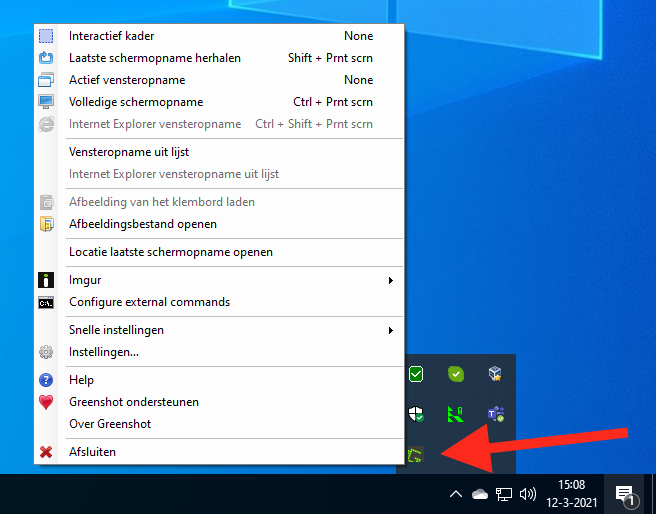Screen dimensions: 656x514
Task: Click the network connection icon in the taskbar
Action: 504,494
